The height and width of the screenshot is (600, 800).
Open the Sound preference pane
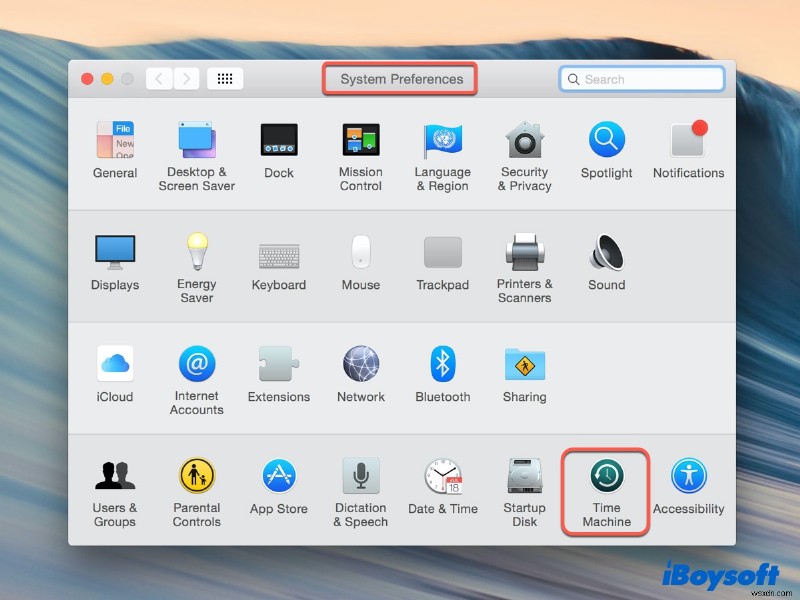click(x=605, y=262)
